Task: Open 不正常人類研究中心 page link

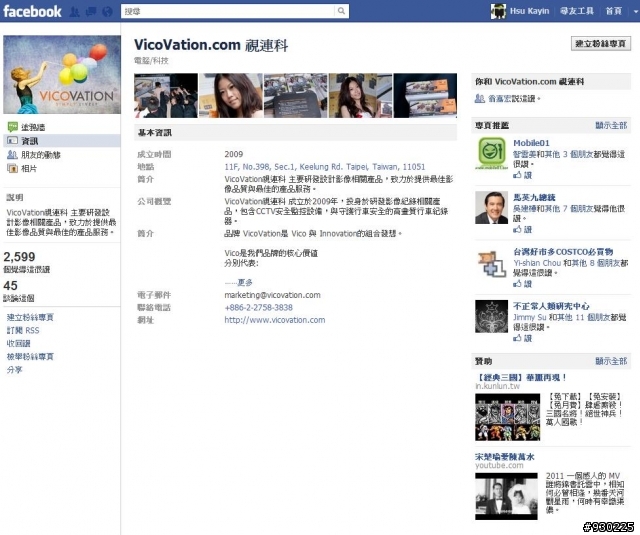Action: pyautogui.click(x=551, y=306)
